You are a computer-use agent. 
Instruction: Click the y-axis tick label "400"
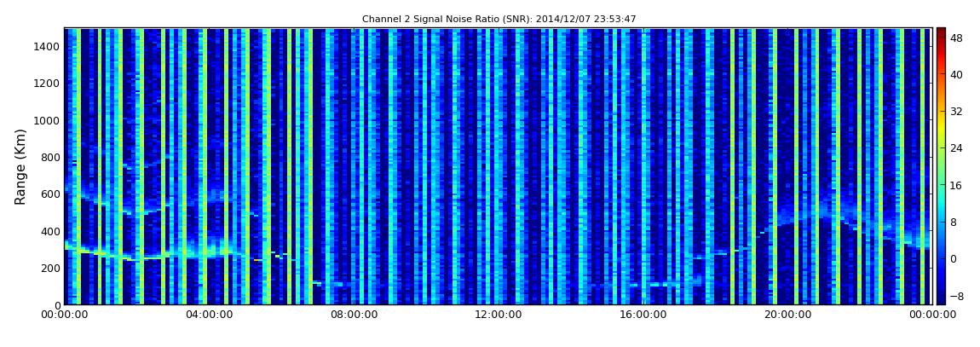click(x=50, y=231)
